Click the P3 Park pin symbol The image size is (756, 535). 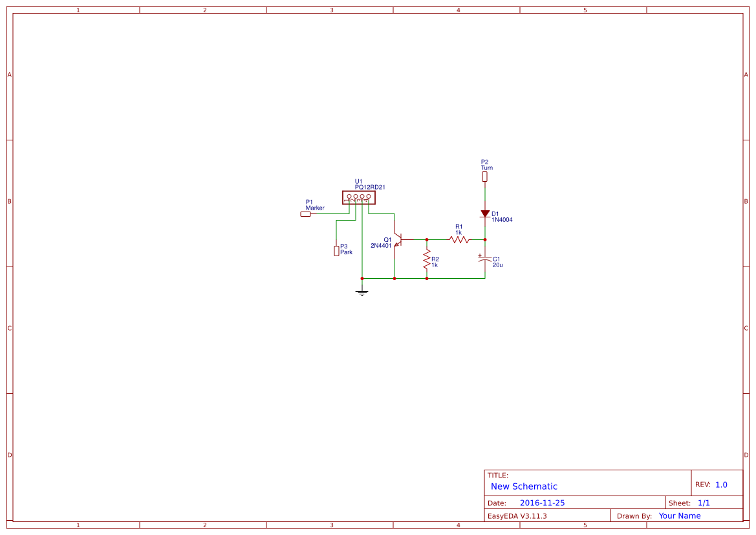pyautogui.click(x=336, y=251)
